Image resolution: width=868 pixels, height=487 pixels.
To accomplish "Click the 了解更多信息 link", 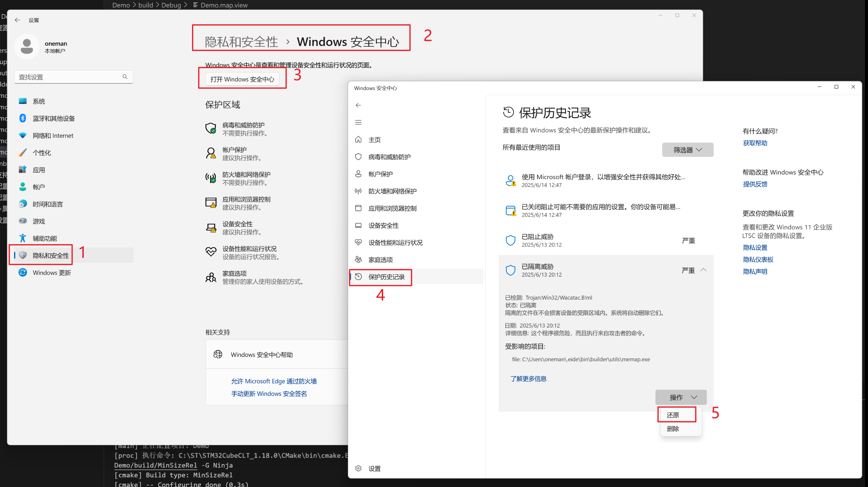I will [x=528, y=379].
